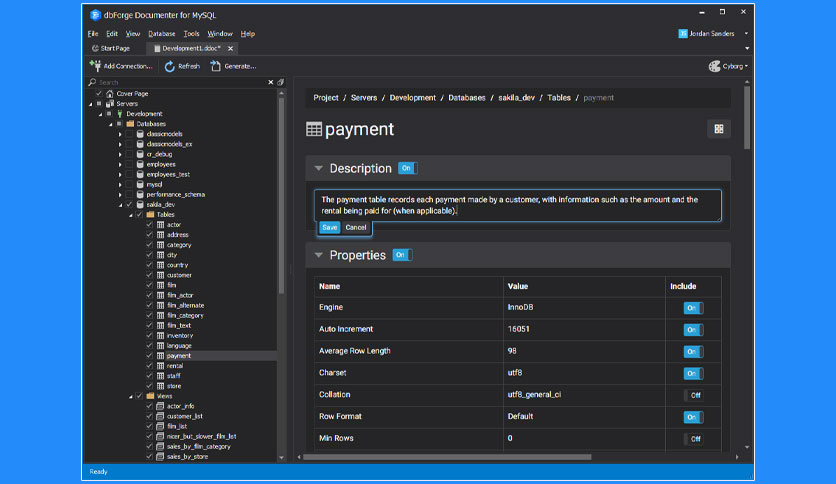This screenshot has width=836, height=484.
Task: Clear the search box with X icon
Action: click(270, 82)
